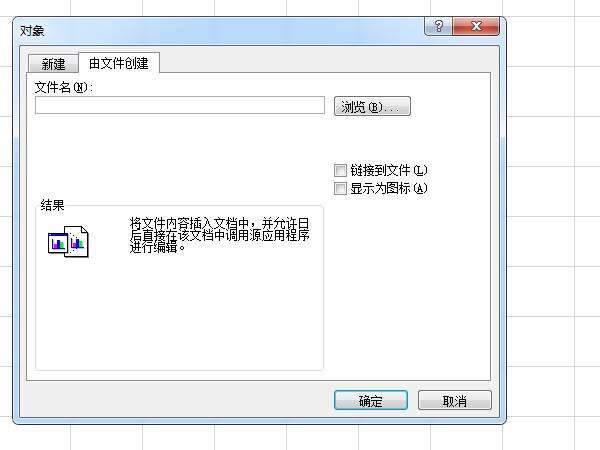Dismiss dialog with 取消 button

pyautogui.click(x=455, y=400)
